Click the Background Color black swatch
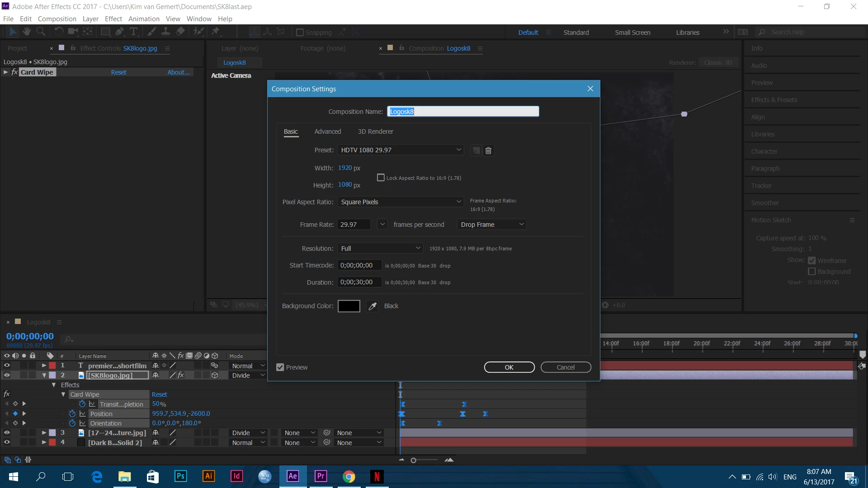868x488 pixels. coord(349,306)
